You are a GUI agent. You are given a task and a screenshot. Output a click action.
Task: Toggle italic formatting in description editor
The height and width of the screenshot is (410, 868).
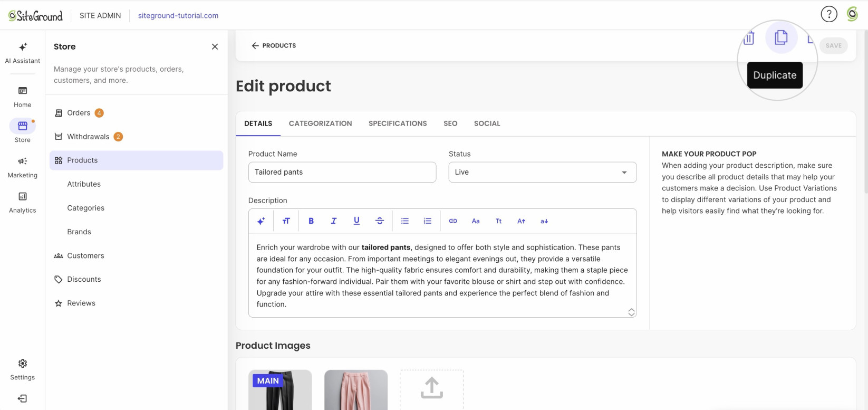pos(334,221)
